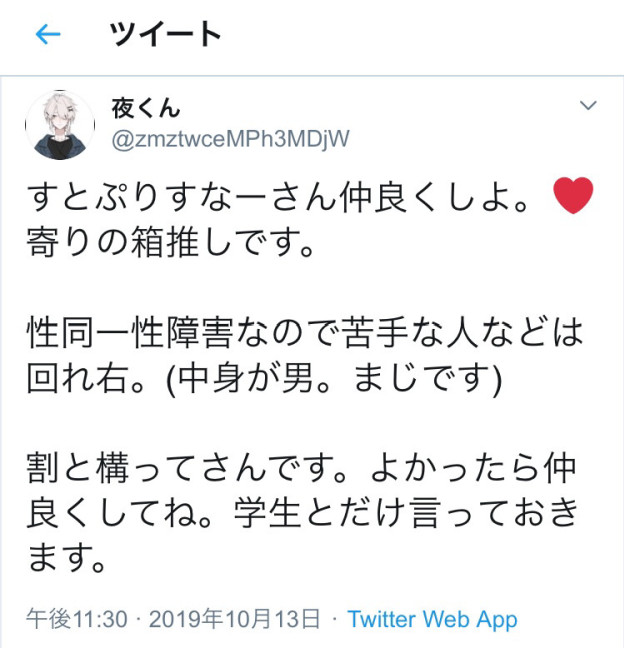Click the line すとぷりすなーさん仲良くしよ。
624x648 pixels.
(x=278, y=197)
